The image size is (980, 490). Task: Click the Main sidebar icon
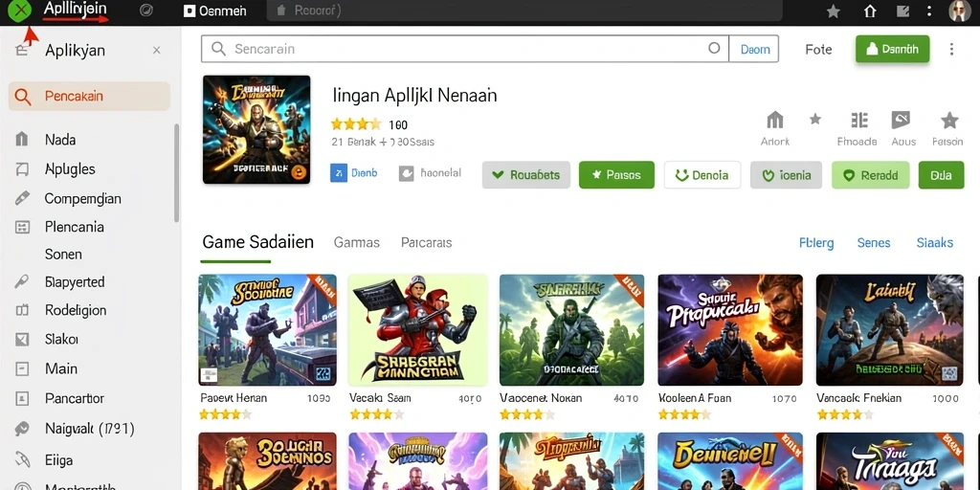(22, 368)
